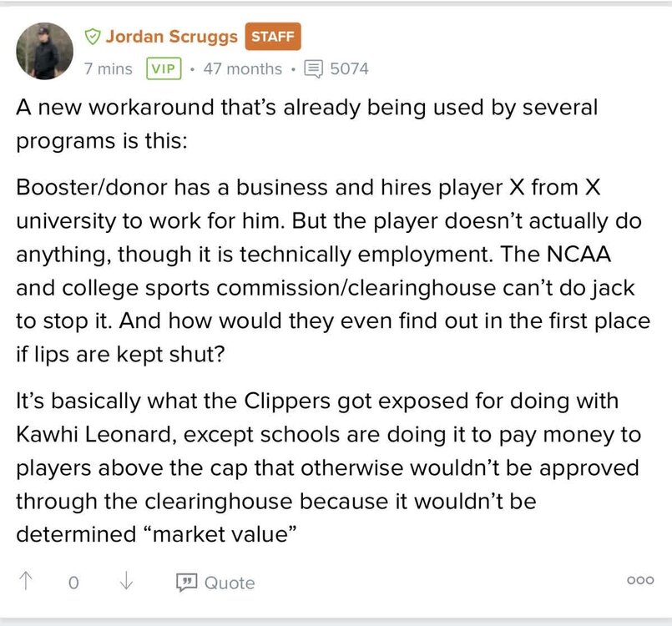
Task: Downvote the post with the down arrow
Action: point(126,582)
